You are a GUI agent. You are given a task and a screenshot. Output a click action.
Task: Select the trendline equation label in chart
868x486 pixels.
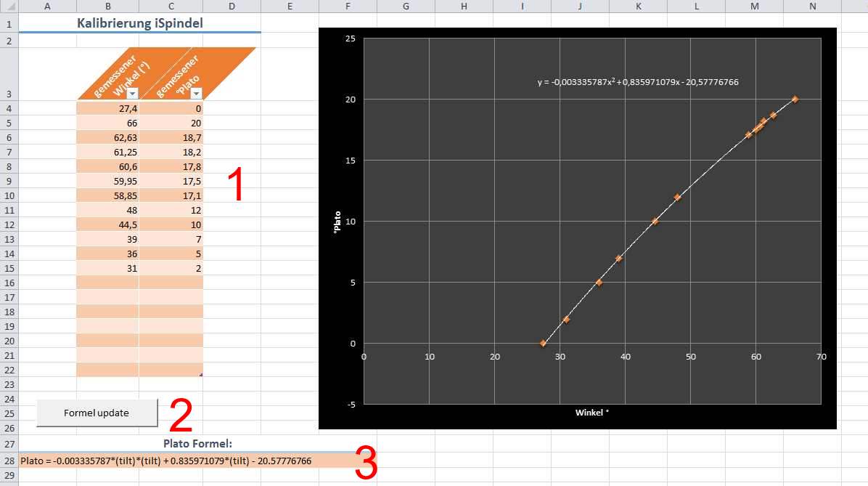coord(637,82)
